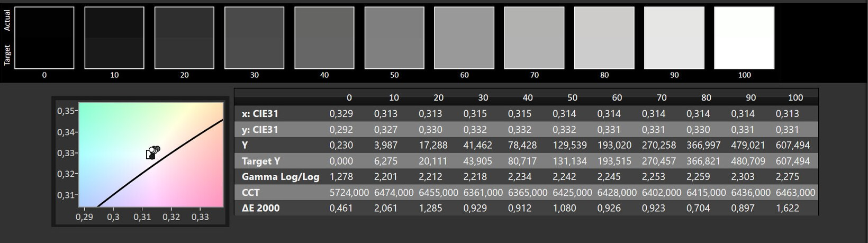Click gamma value 1,278

[x=341, y=177]
